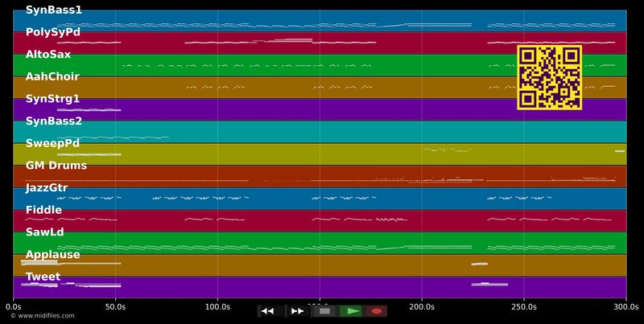The height and width of the screenshot is (324, 644).
Task: Click the 50.0s mark on timeline
Action: (x=116, y=306)
